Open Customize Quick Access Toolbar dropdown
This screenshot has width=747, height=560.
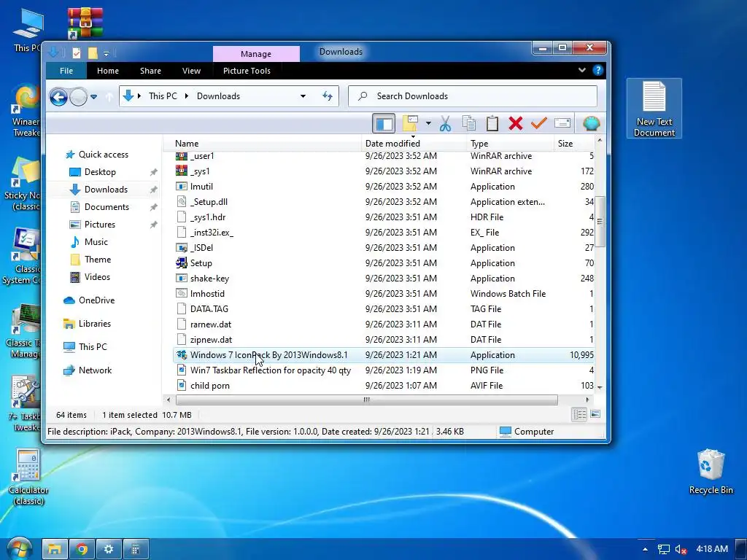107,53
